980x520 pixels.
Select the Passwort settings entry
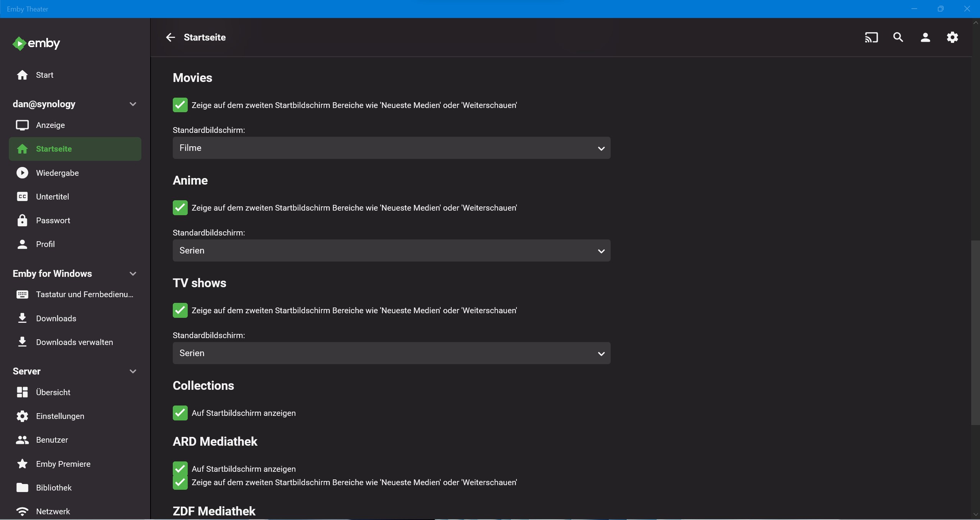[x=53, y=220]
